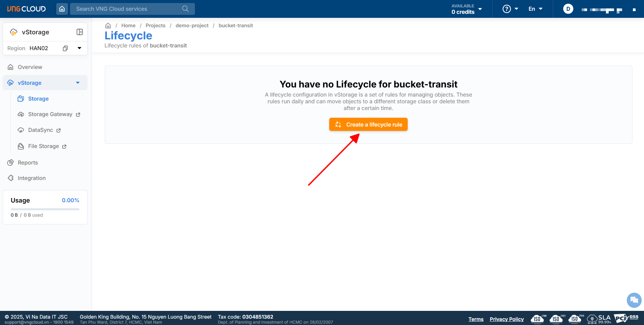The width and height of the screenshot is (644, 325).
Task: Open the Overview sidebar item
Action: point(30,67)
